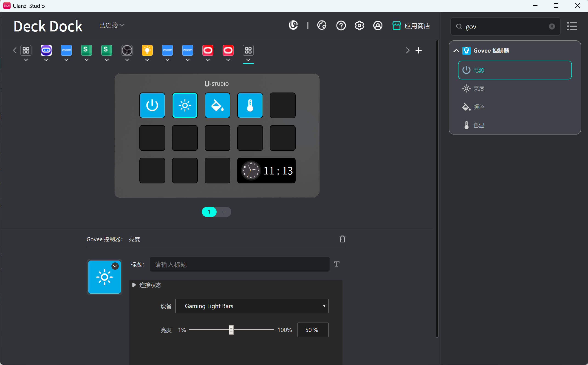The width and height of the screenshot is (588, 365).
Task: Delete the action with the trash icon
Action: point(342,239)
